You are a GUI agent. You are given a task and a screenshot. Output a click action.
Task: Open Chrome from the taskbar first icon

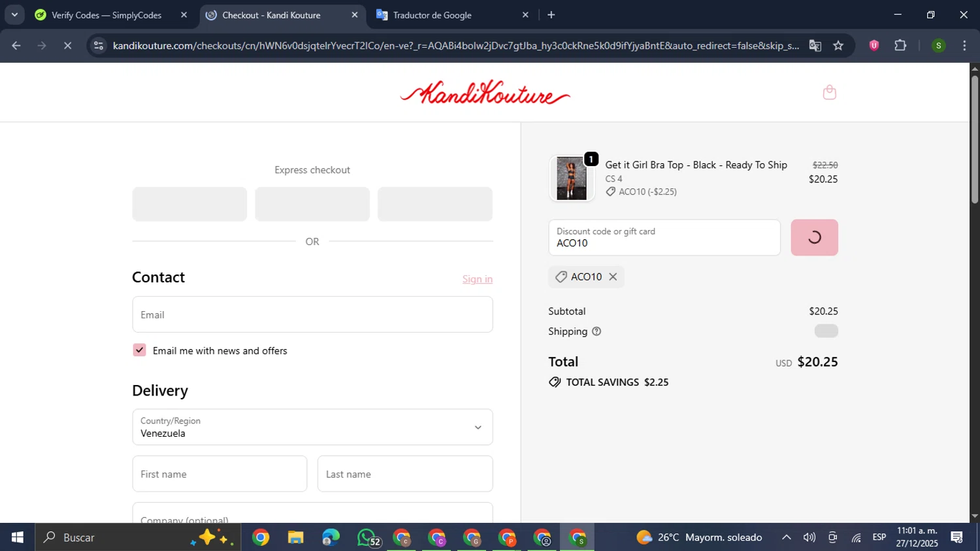click(261, 537)
